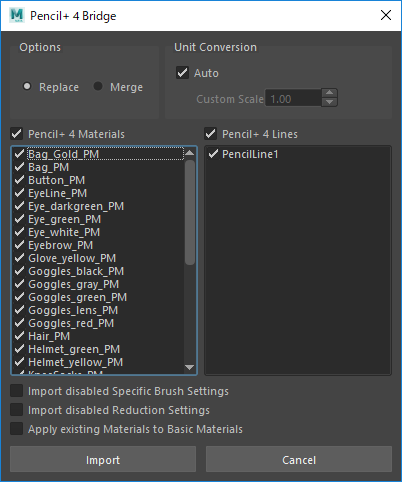Click the Cancel button
The width and height of the screenshot is (402, 482).
point(299,459)
